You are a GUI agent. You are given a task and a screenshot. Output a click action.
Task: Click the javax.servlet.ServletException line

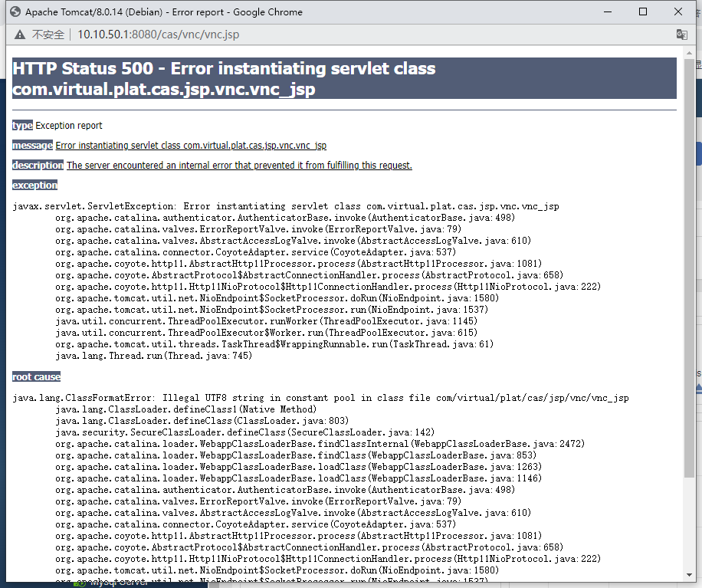pos(286,206)
